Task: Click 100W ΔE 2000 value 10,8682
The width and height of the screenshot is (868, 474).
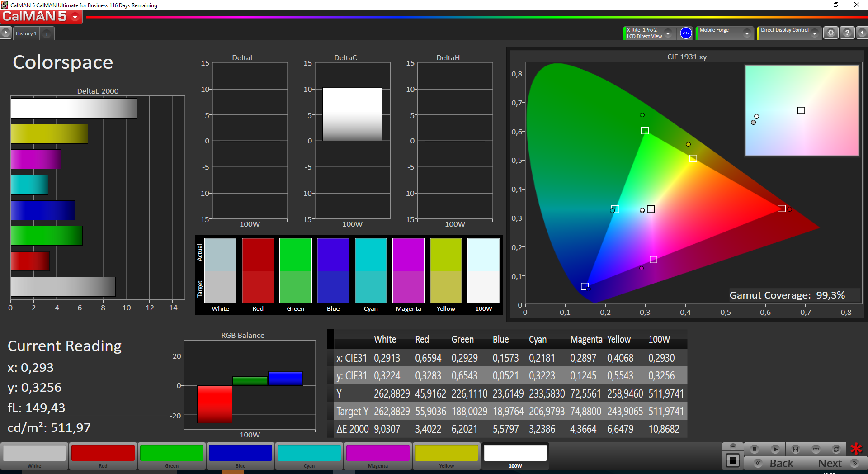Action: [x=664, y=429]
